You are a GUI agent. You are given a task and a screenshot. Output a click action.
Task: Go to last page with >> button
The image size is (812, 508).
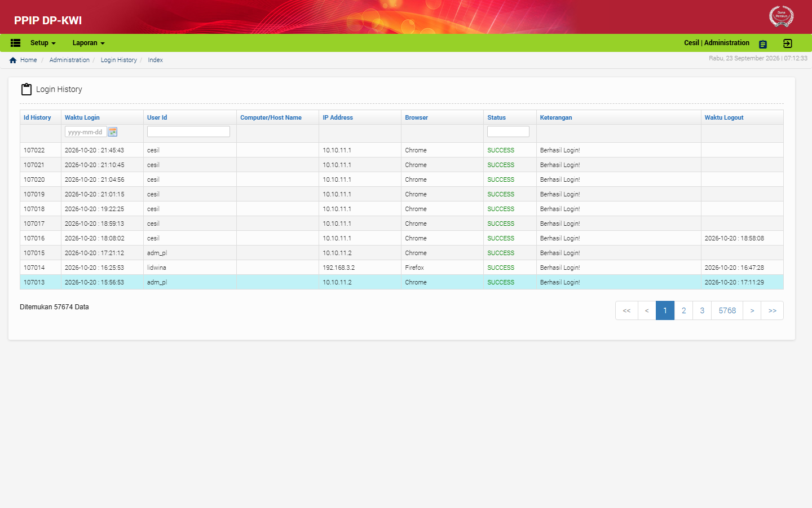[773, 310]
